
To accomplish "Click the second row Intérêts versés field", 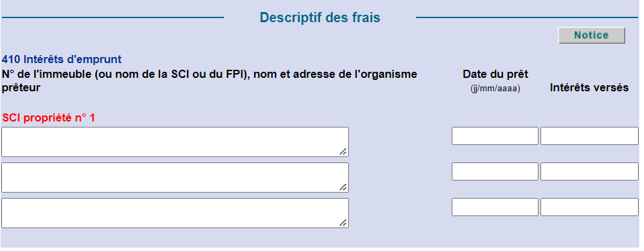I will 590,171.
